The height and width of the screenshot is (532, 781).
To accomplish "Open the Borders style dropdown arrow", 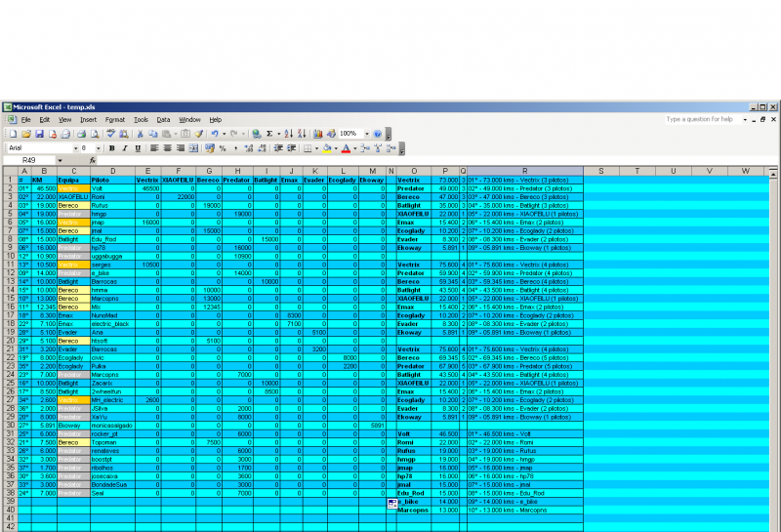I will tap(316, 148).
